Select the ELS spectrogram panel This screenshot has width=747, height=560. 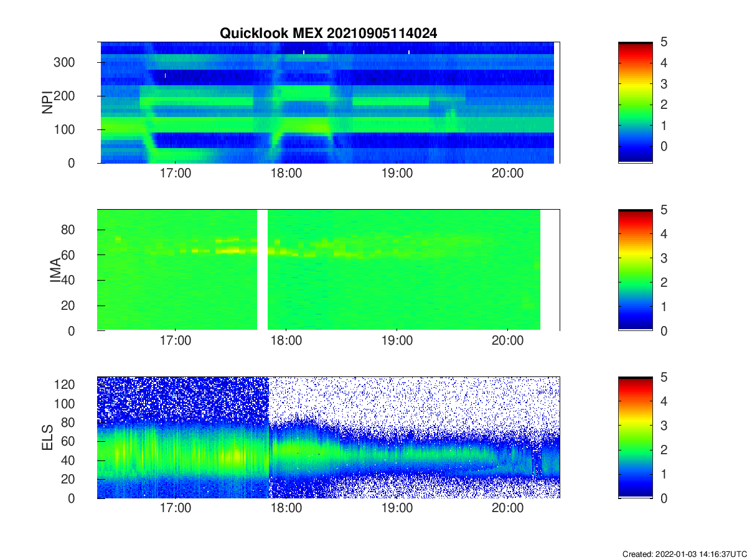(x=328, y=437)
